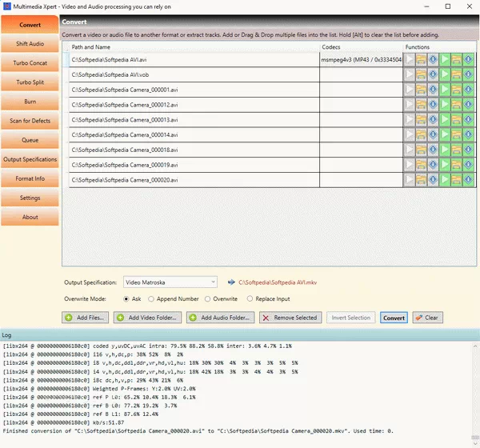Select the Ask overwrite mode
480x448 pixels.
tap(126, 298)
